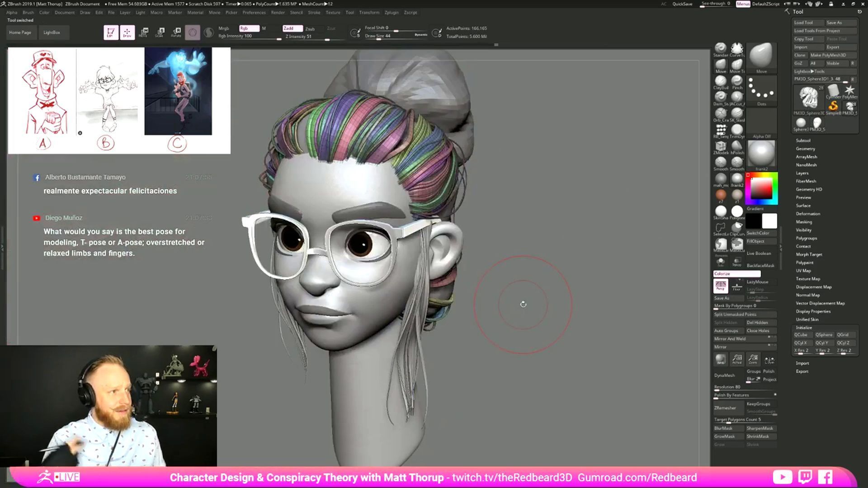The width and height of the screenshot is (868, 488).
Task: Click the Twitch icon in banner
Action: (x=805, y=477)
